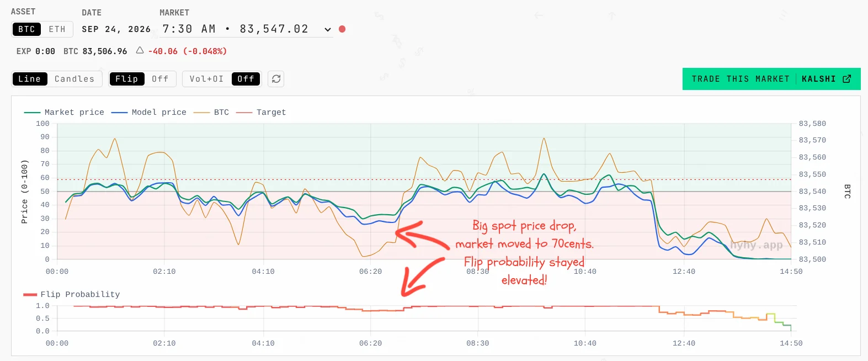Switch to the Candles chart view

[x=74, y=79]
